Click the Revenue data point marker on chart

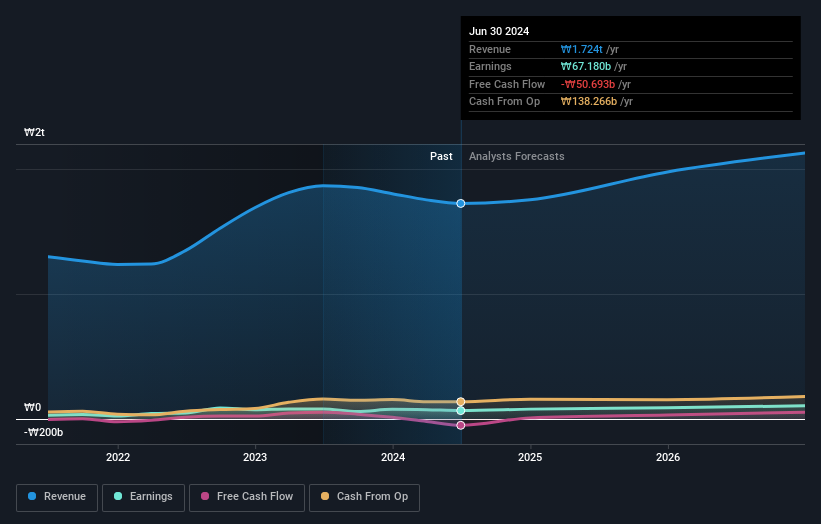click(x=461, y=203)
